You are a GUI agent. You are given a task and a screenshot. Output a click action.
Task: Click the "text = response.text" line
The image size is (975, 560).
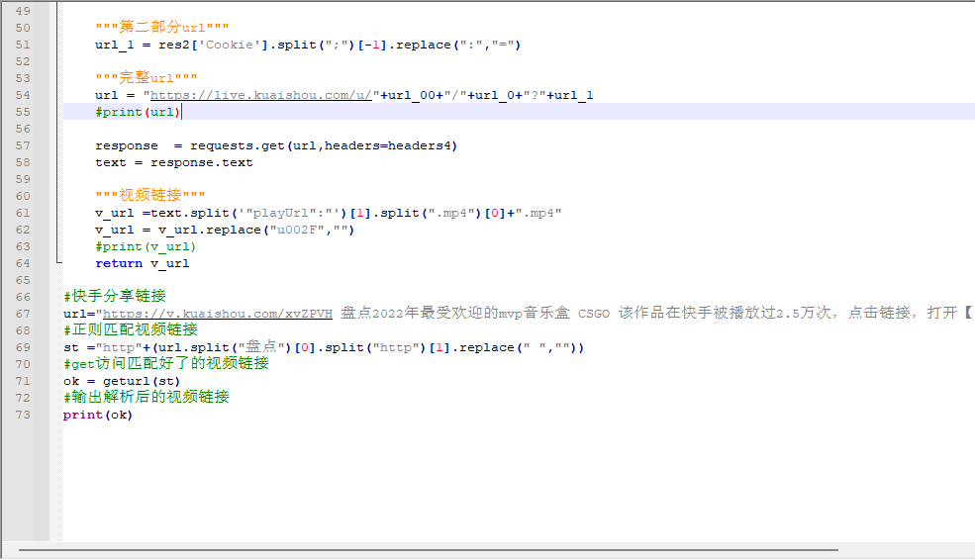[174, 162]
